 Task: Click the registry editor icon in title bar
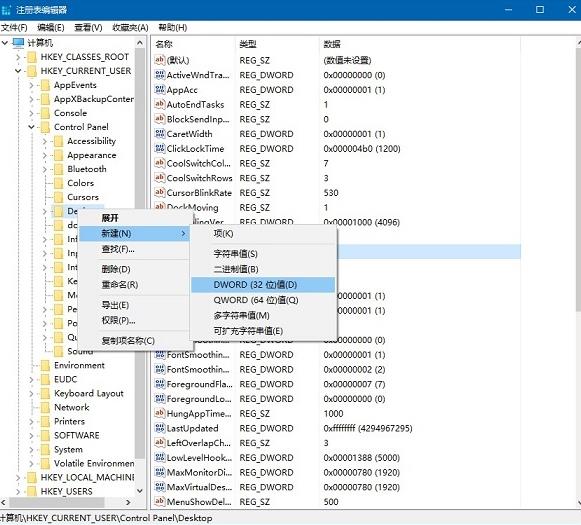6,10
